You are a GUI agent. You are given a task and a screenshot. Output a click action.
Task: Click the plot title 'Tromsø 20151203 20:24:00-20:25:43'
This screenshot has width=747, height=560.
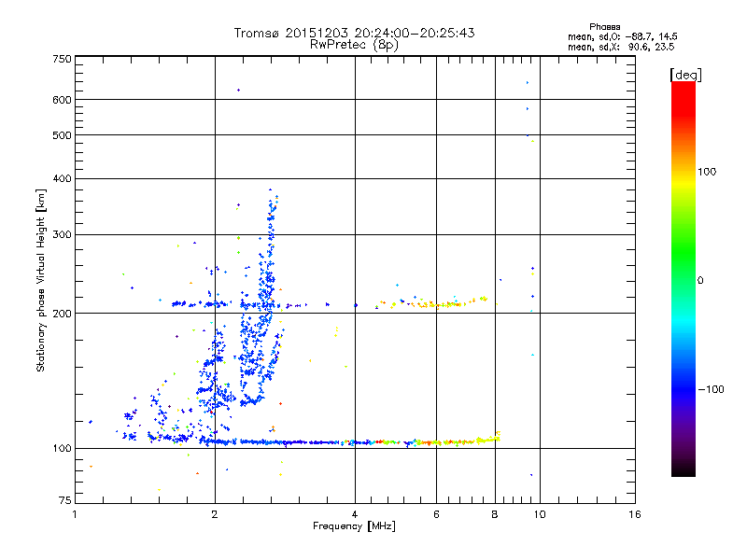[x=354, y=33]
